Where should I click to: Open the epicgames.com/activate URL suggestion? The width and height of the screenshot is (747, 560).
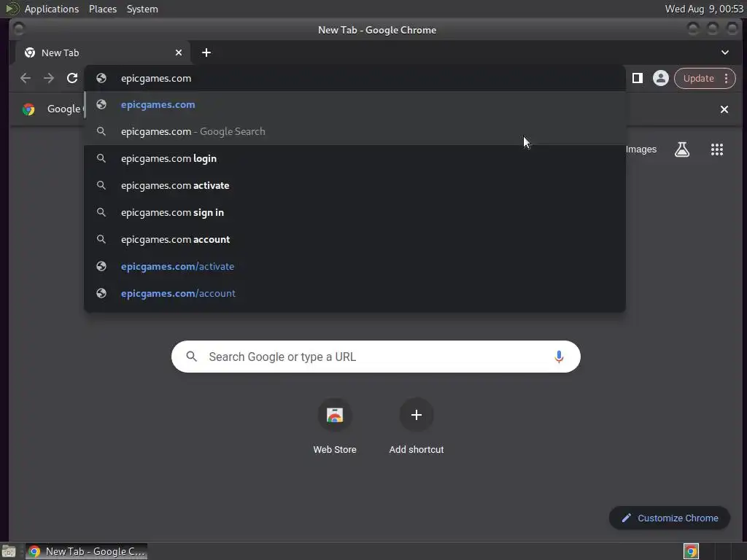(x=355, y=266)
